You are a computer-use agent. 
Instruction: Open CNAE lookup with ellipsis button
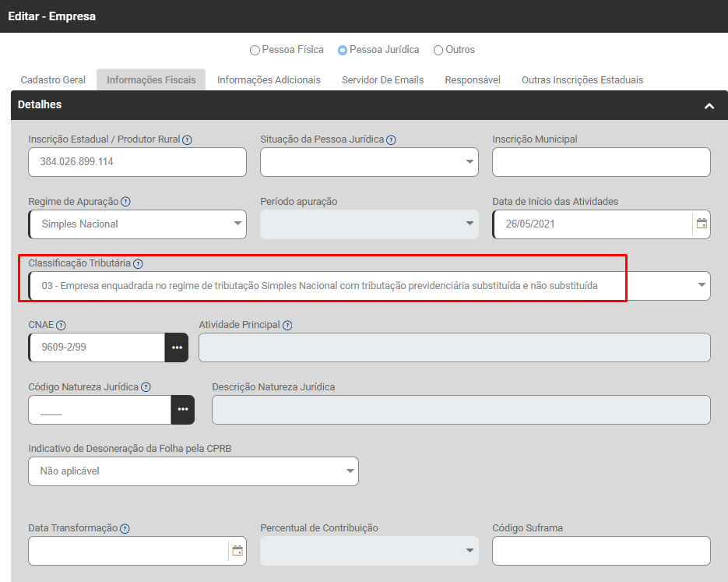(x=177, y=347)
